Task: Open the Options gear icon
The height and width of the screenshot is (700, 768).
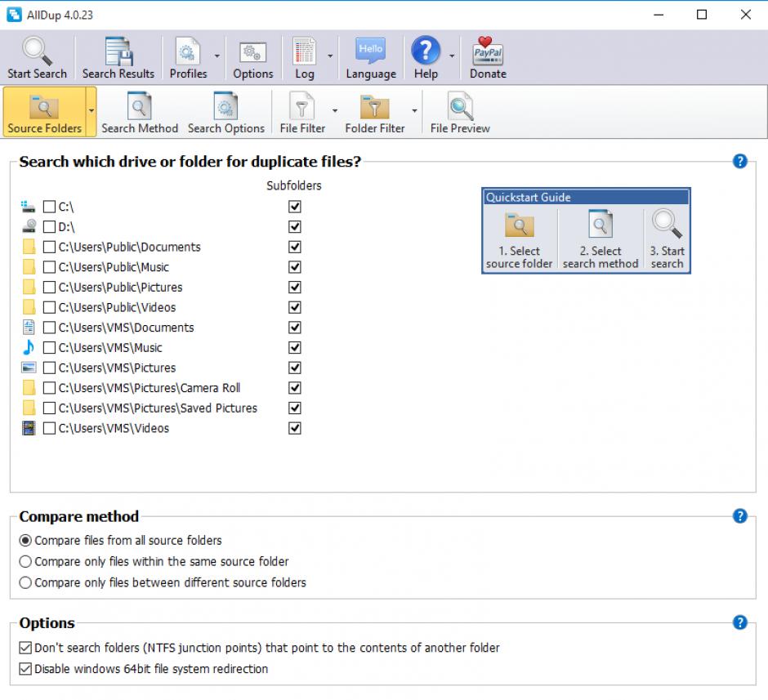Action: point(252,52)
